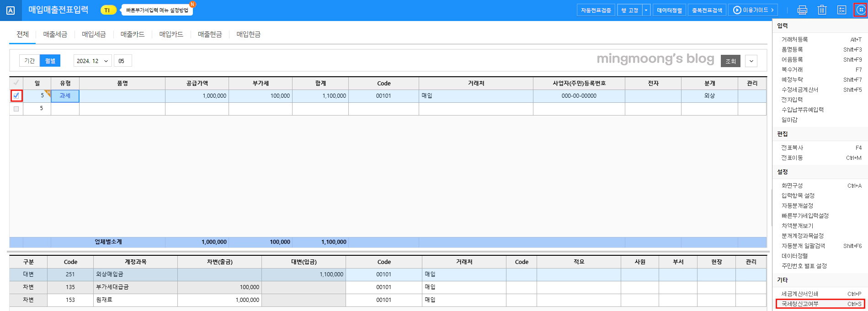Screen dimensions: 868x311
Task: Select the 월별 toggle
Action: 50,61
